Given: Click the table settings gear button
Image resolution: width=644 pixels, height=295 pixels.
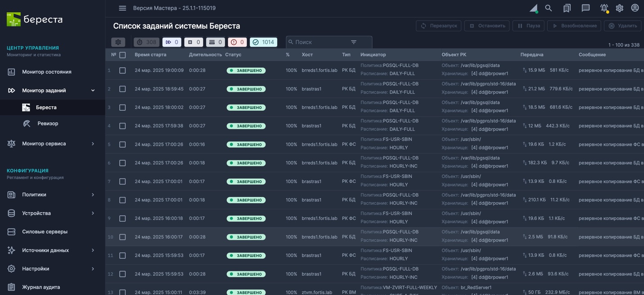Looking at the screenshot, I should tap(118, 42).
